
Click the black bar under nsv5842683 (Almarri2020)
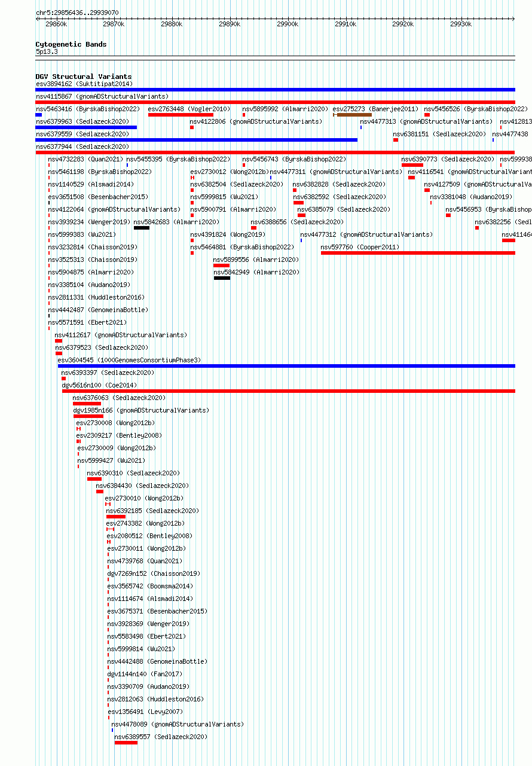[142, 228]
